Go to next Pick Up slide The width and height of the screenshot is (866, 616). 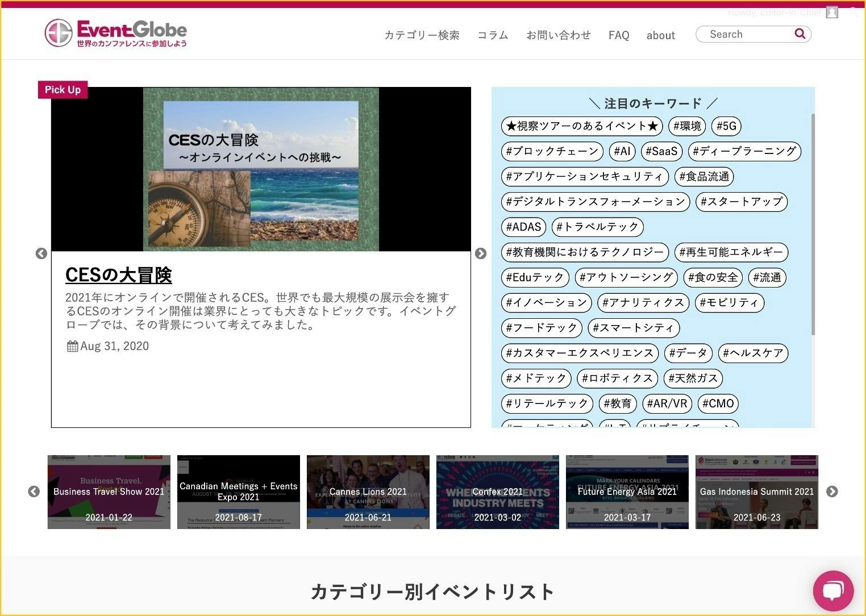481,253
